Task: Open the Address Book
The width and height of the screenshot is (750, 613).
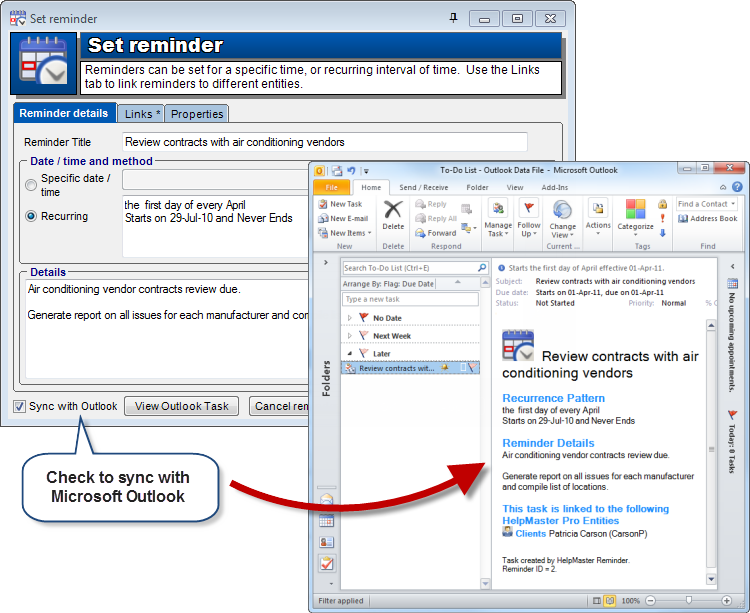Action: click(x=707, y=219)
